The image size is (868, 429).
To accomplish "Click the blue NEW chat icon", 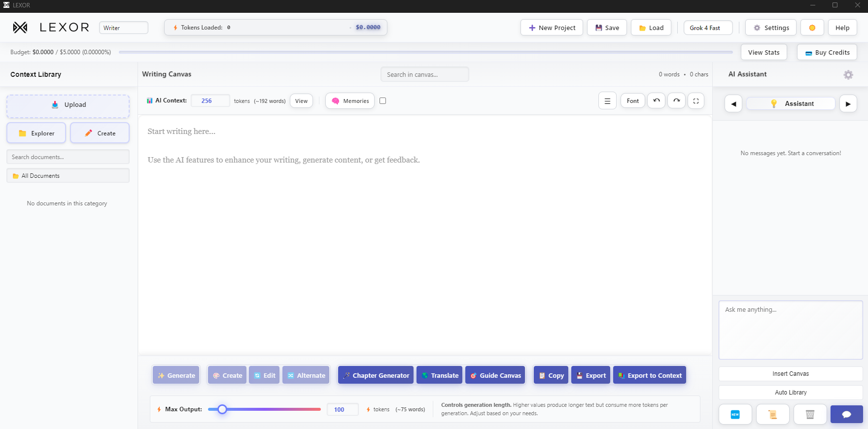I will click(x=735, y=414).
